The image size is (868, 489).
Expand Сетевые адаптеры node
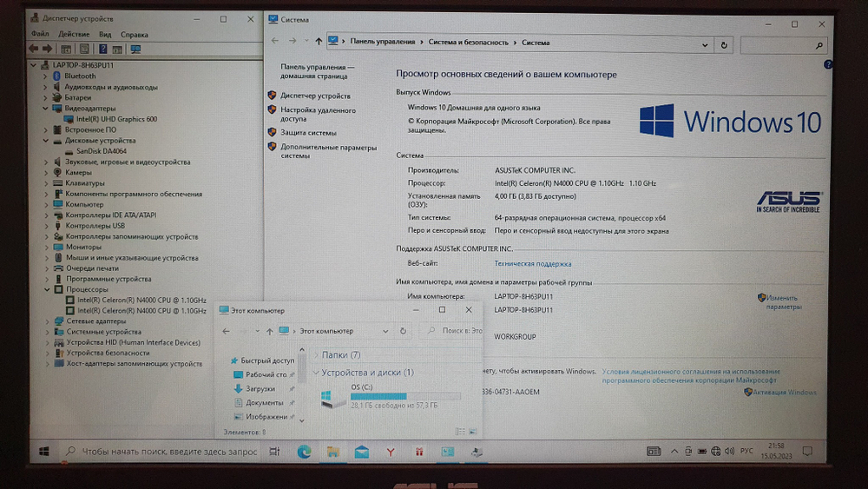point(47,321)
